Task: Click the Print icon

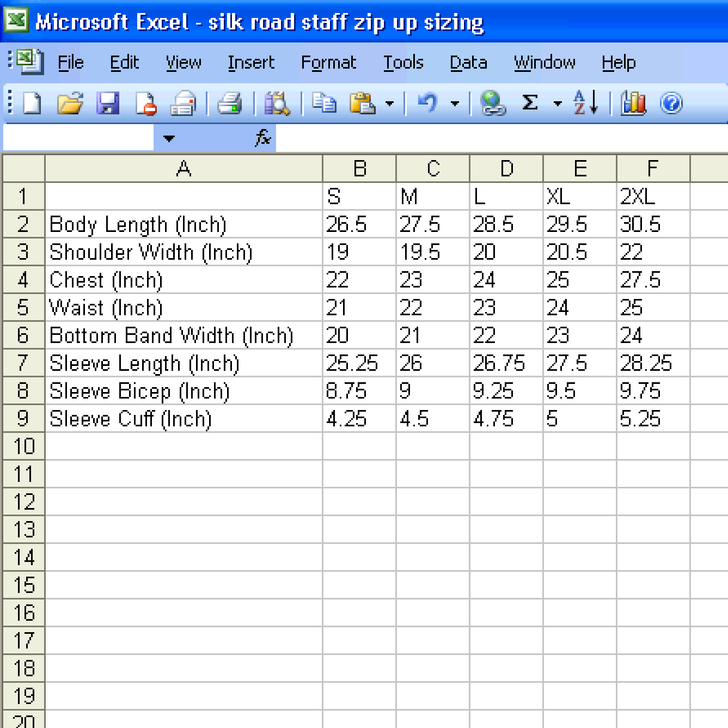Action: (230, 103)
